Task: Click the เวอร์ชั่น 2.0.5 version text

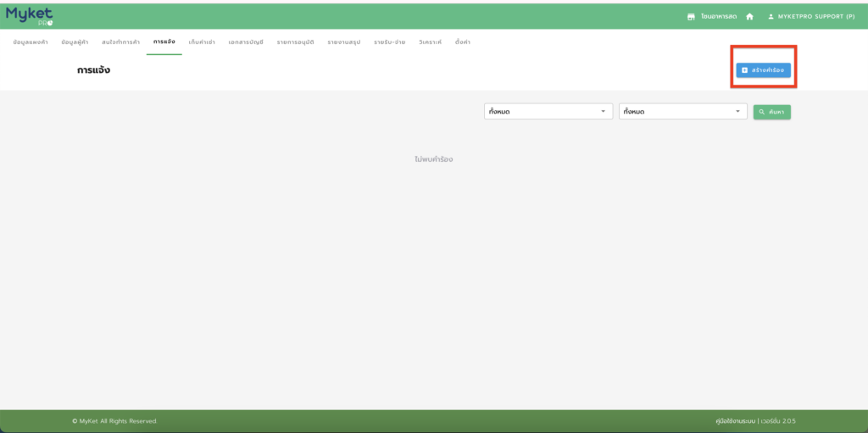Action: [778, 421]
